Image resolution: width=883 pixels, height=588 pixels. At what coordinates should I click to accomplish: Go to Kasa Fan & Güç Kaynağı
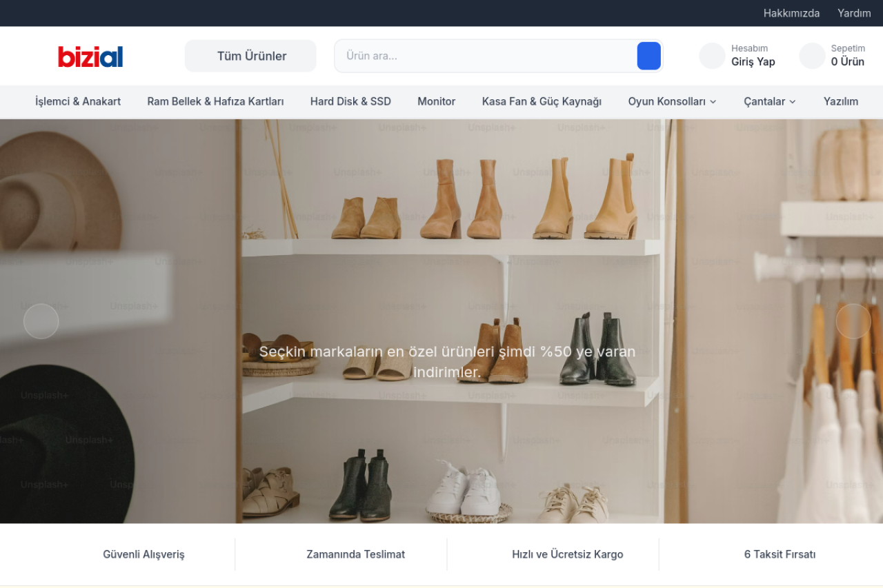pos(542,101)
